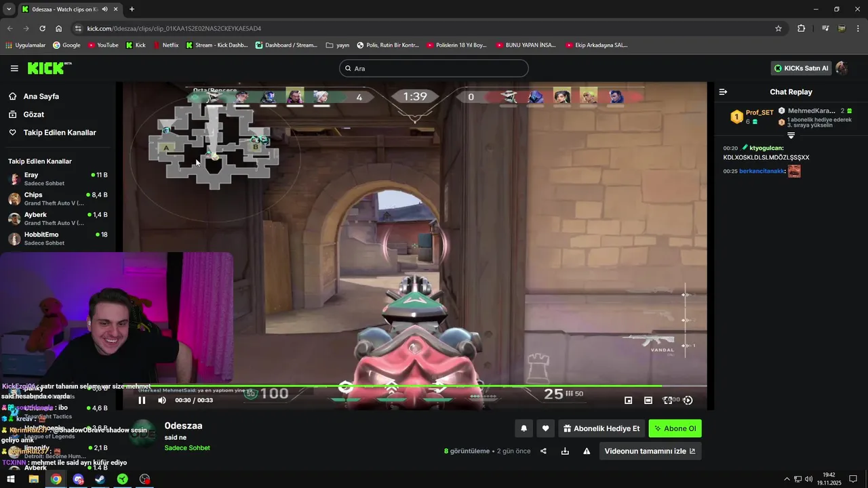Click the Prof_SET top gifter entry

[x=752, y=117]
